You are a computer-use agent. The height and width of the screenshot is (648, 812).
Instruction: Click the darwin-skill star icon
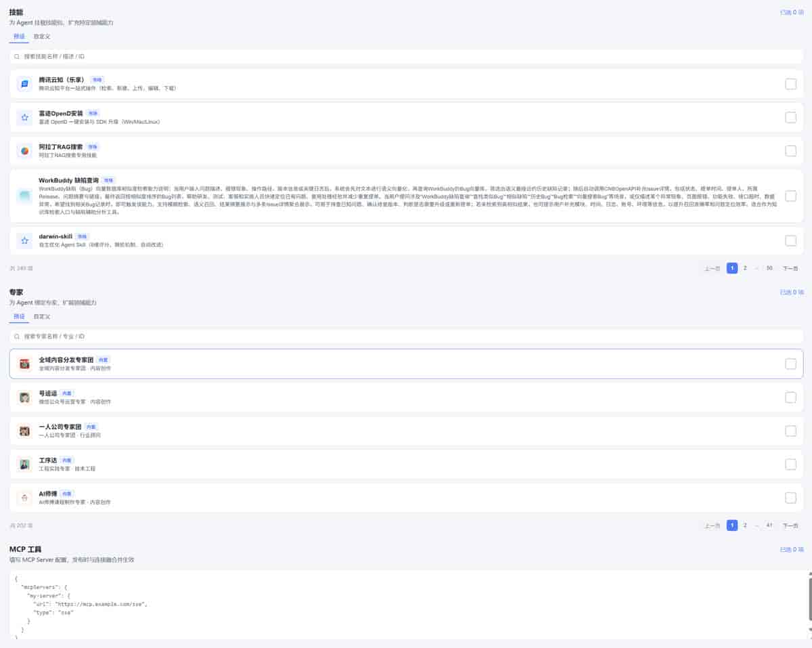24,240
